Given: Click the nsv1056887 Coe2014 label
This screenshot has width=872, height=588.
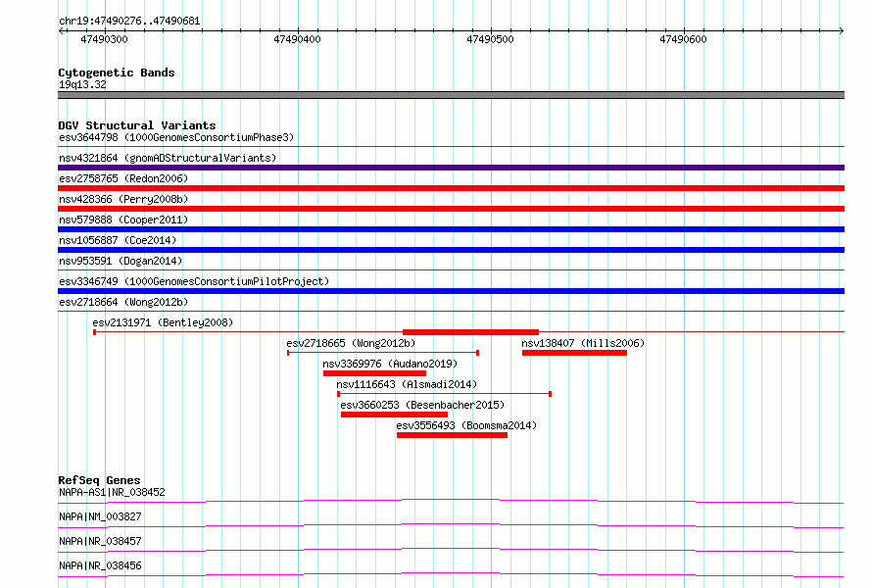Looking at the screenshot, I should (118, 240).
